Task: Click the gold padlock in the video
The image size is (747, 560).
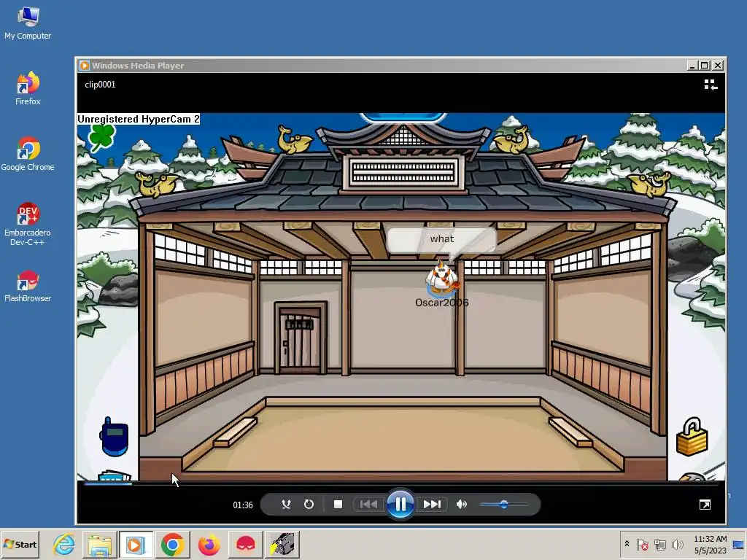Action: (692, 437)
